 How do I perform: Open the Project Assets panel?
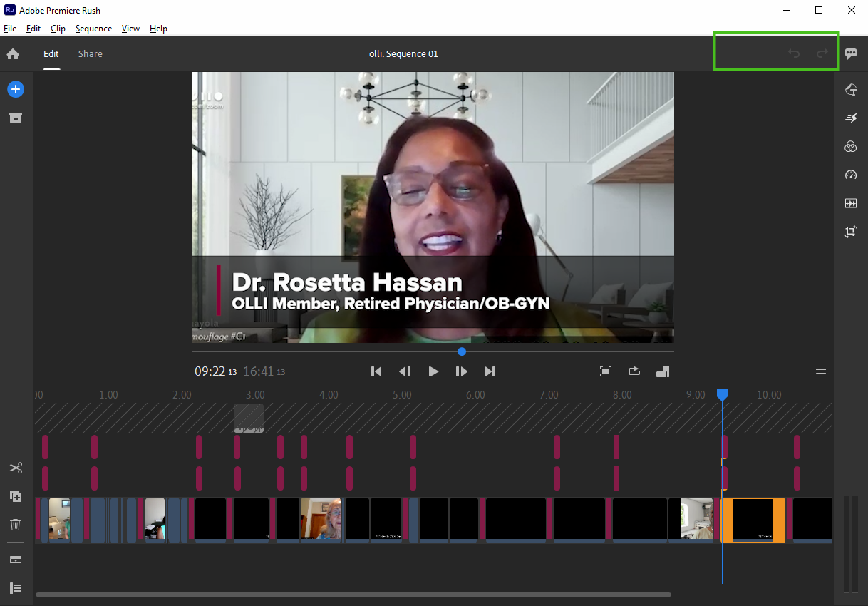[x=16, y=118]
